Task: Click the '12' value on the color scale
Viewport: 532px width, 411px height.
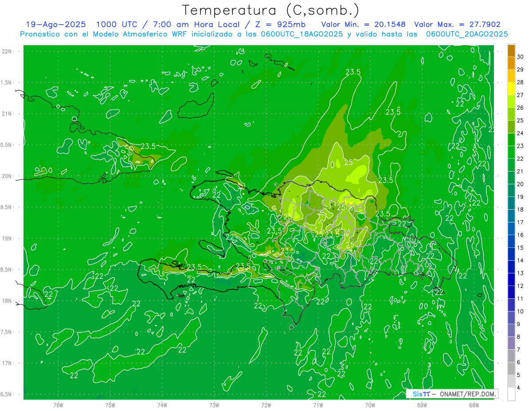Action: (x=520, y=286)
